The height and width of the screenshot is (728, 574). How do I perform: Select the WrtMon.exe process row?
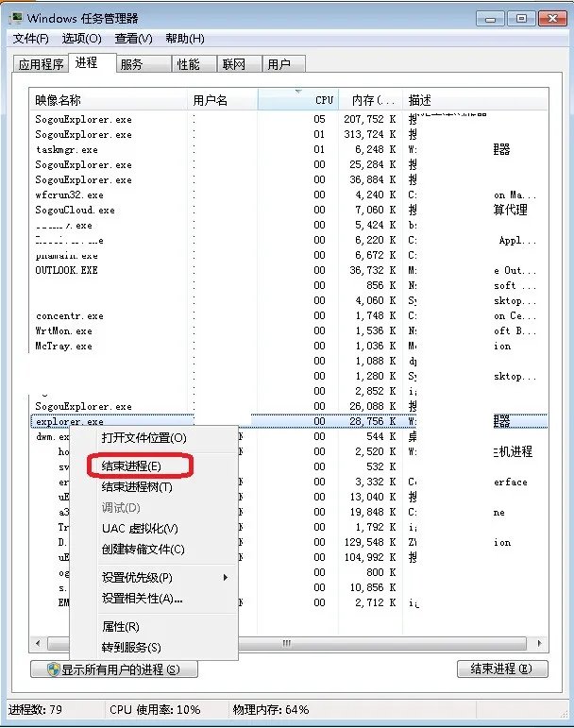[289, 331]
